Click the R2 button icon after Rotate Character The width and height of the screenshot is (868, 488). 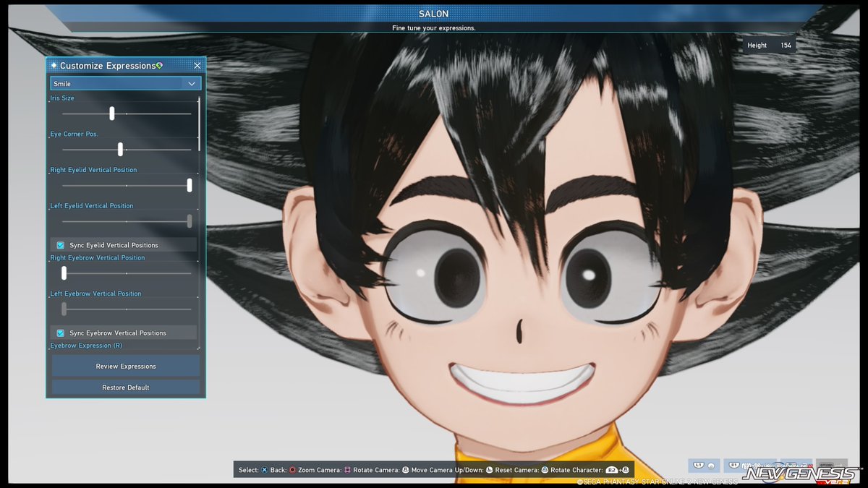pyautogui.click(x=612, y=470)
